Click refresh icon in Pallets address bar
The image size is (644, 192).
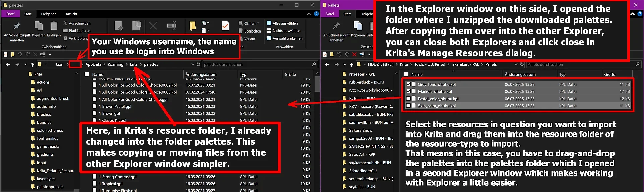click(522, 64)
